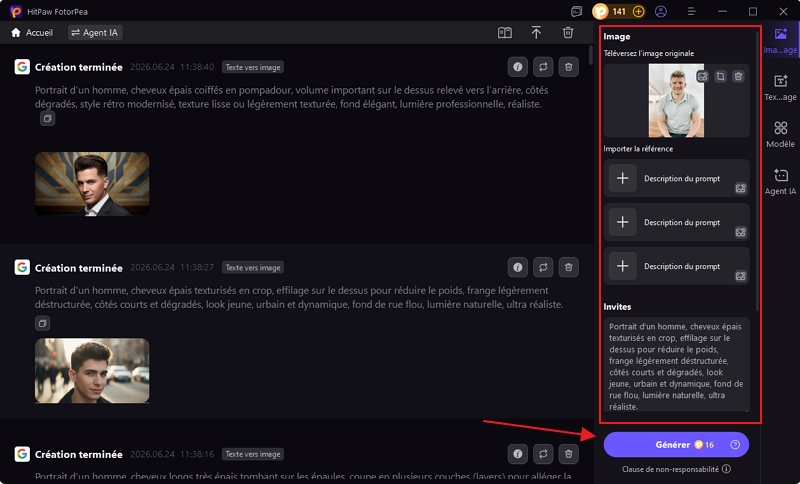
Task: Add third reference image with plus
Action: point(622,266)
